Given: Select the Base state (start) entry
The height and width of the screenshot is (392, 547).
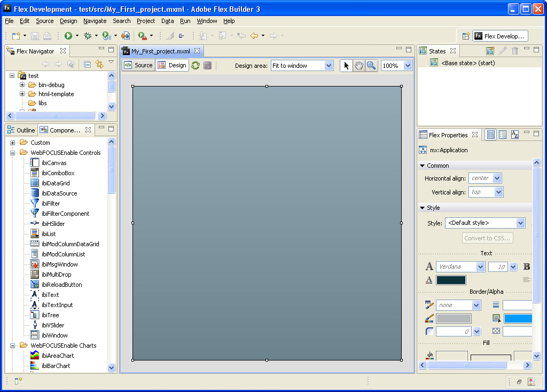Looking at the screenshot, I should [468, 63].
